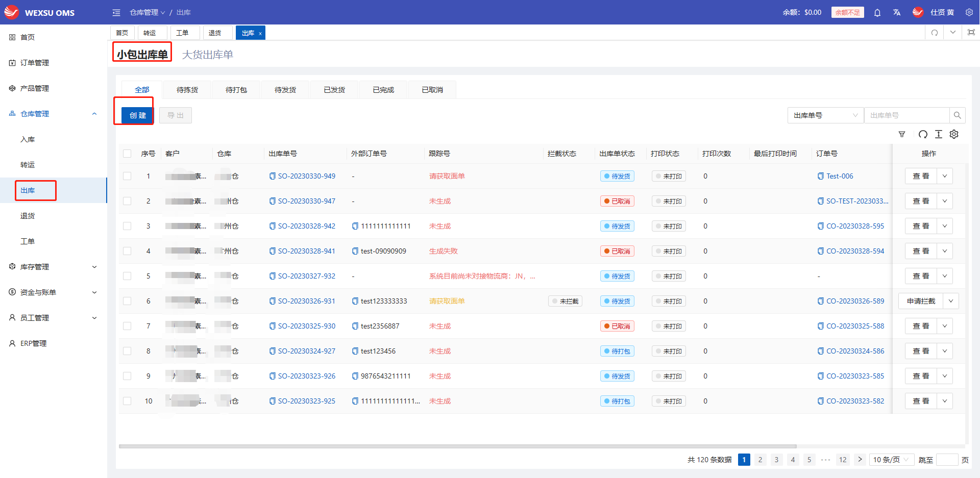Switch to the 待拣货 status tab
Viewport: 980px width, 478px height.
point(187,90)
